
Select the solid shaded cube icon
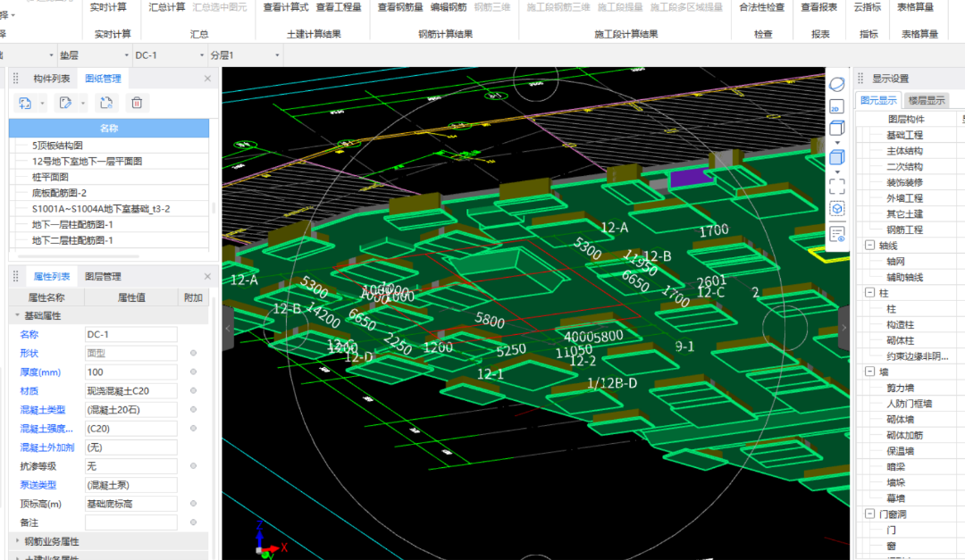[x=836, y=157]
